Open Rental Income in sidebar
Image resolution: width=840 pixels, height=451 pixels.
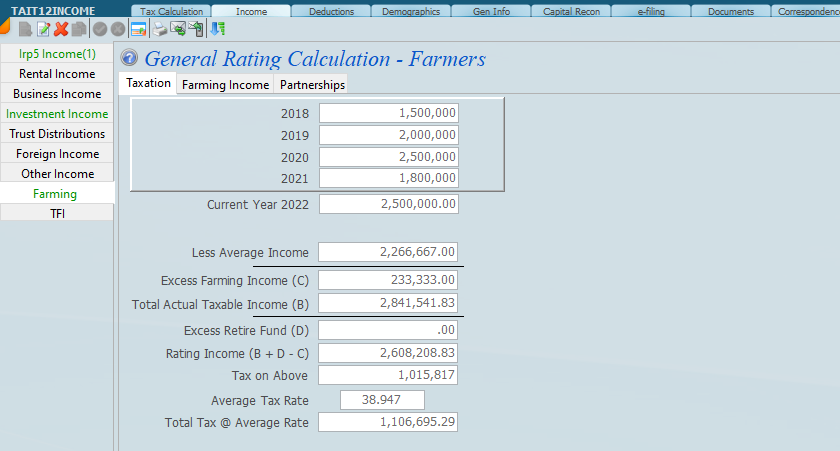pyautogui.click(x=57, y=74)
